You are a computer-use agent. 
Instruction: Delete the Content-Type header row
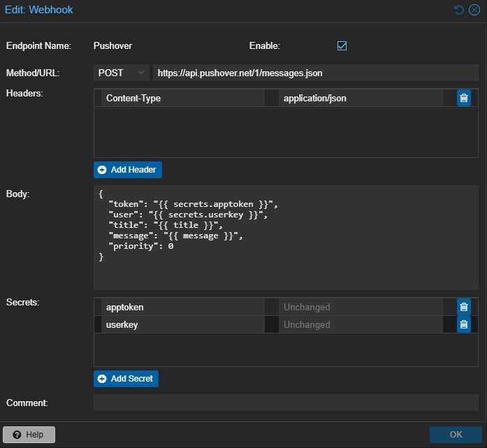(464, 98)
